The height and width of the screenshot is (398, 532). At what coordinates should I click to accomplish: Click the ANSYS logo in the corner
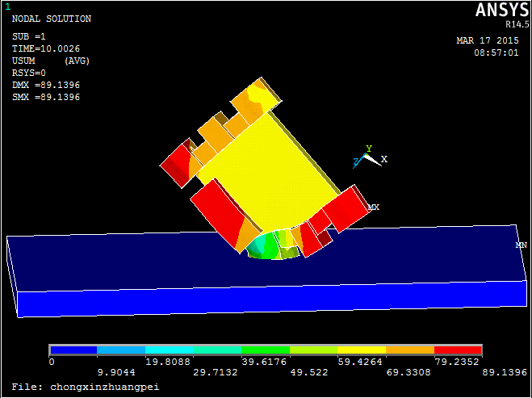click(498, 10)
